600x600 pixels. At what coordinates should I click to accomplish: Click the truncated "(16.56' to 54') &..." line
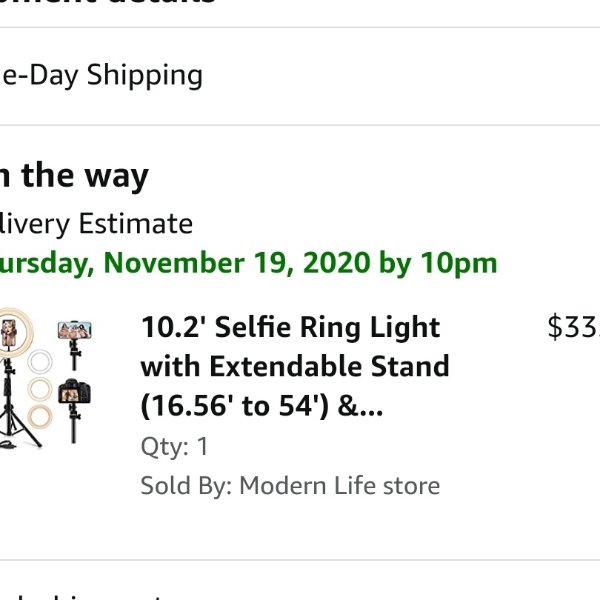(262, 406)
